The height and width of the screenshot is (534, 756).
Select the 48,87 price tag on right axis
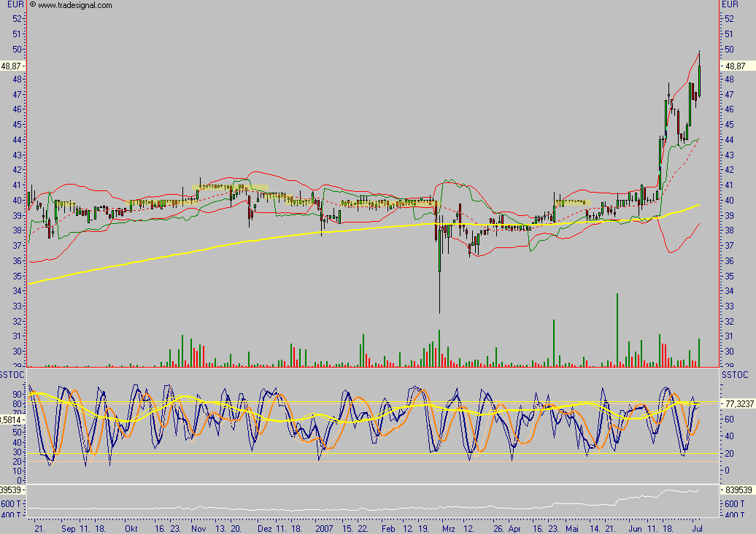pyautogui.click(x=733, y=66)
